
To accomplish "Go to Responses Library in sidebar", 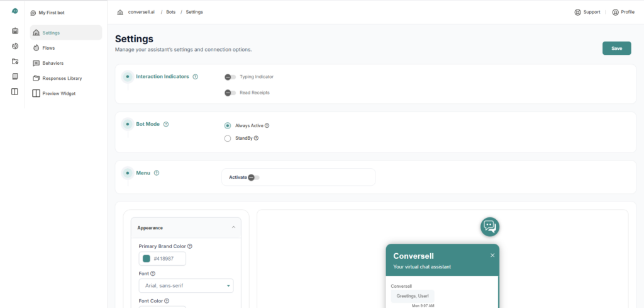I will click(x=62, y=78).
